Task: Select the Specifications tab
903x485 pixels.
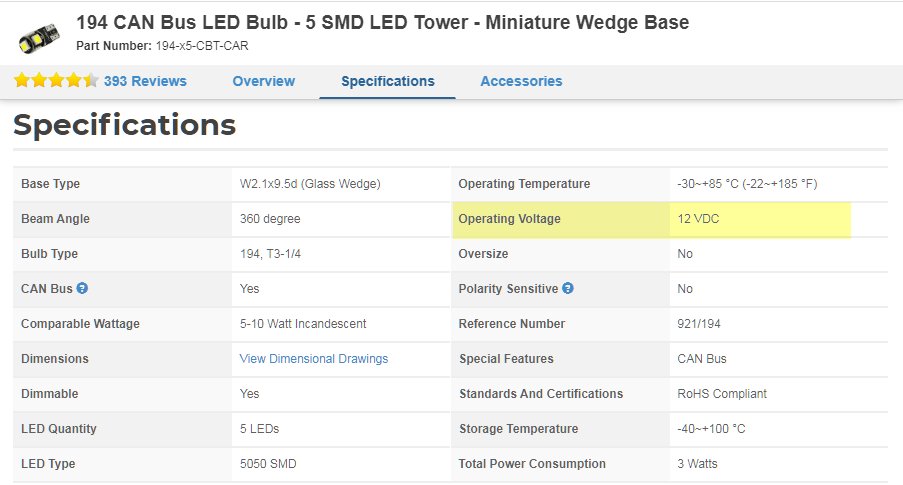Action: [388, 81]
